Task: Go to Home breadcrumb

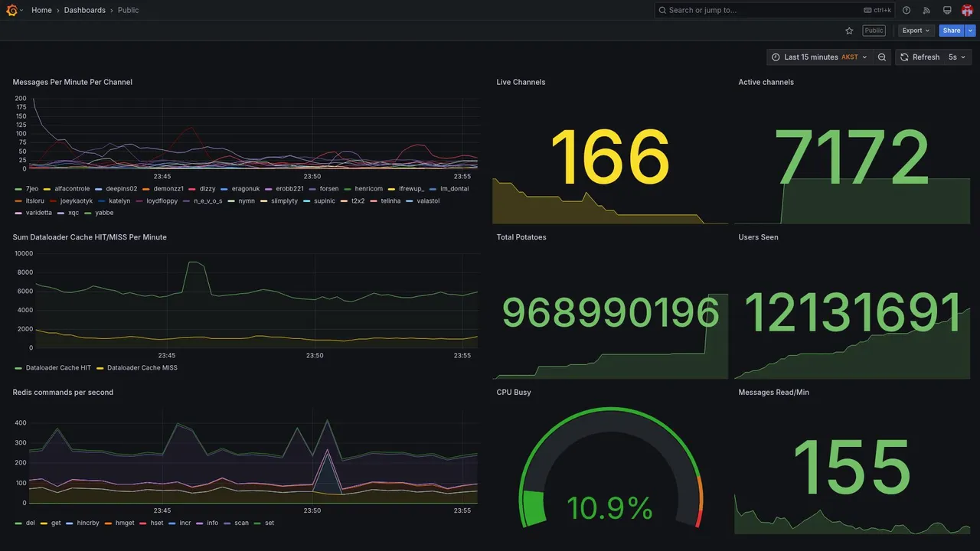Action: (x=41, y=10)
